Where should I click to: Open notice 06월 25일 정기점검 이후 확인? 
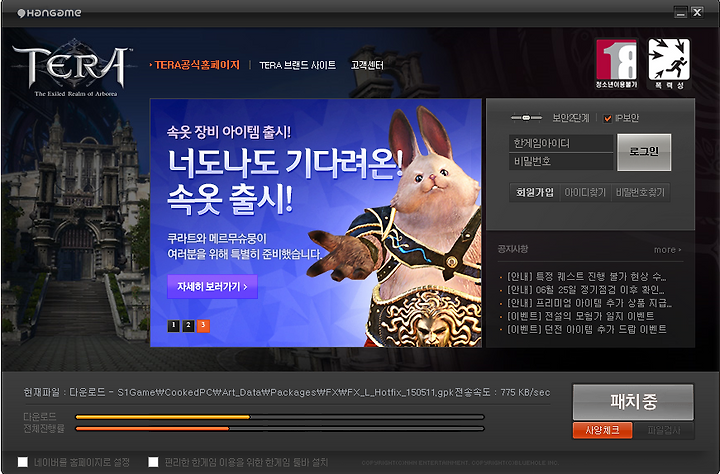[585, 290]
